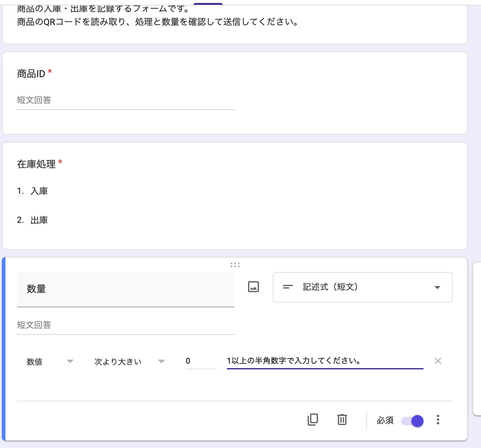Click the 短文回答 field under 商品ID
Viewport: 481px width, 448px height.
[126, 100]
